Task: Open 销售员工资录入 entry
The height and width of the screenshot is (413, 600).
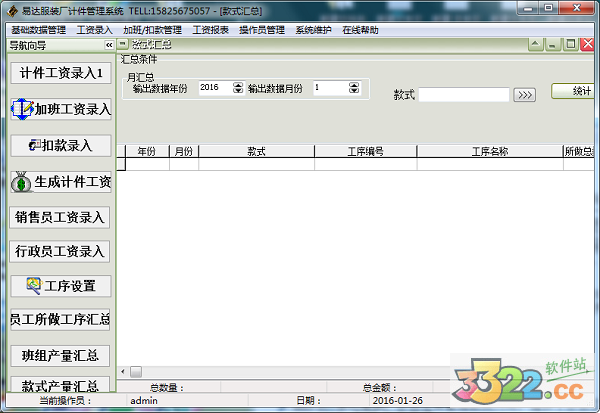Action: click(x=60, y=217)
